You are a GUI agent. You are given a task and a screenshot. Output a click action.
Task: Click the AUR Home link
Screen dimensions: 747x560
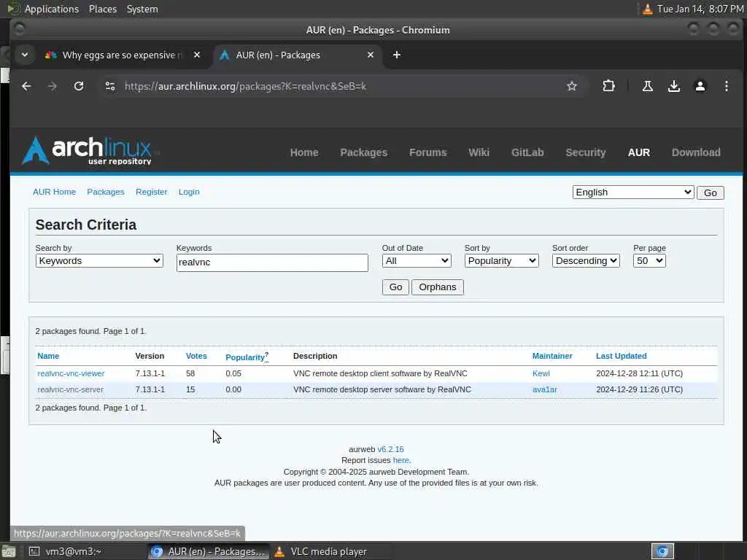tap(54, 192)
